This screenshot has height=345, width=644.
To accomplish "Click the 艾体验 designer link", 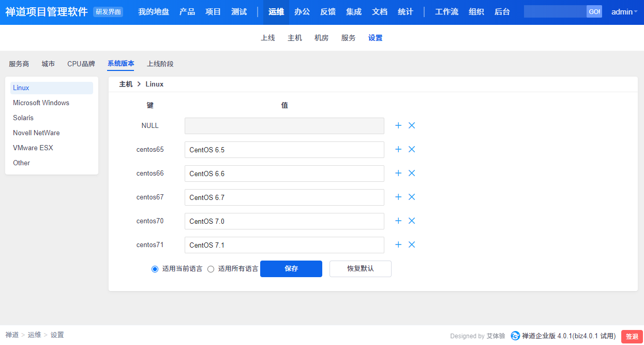I will (496, 336).
